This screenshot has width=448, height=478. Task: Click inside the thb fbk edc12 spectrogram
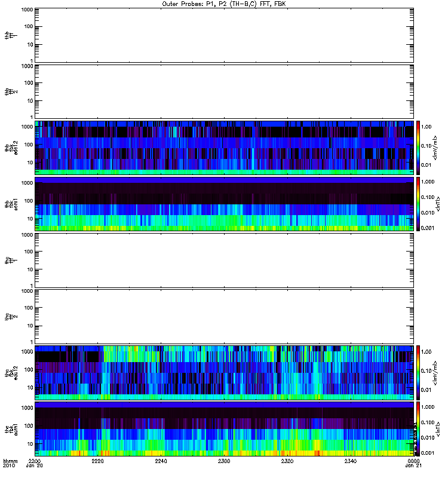[x=224, y=148]
